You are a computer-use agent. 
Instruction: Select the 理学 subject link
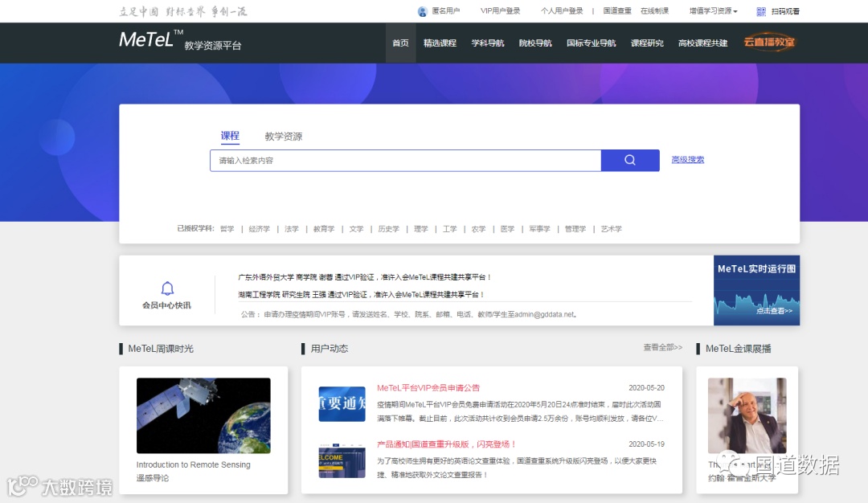[420, 228]
